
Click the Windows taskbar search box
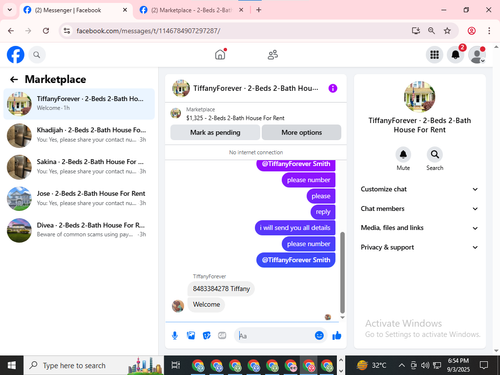94,366
